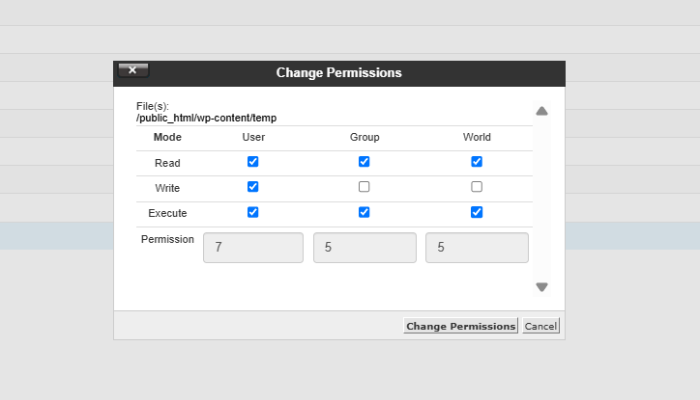700x400 pixels.
Task: Click the Change Permissions title bar
Action: tap(339, 73)
